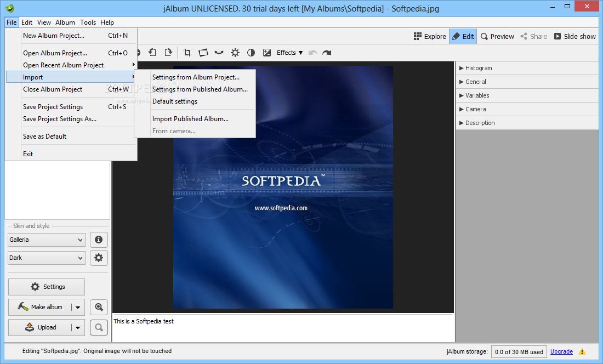Click the undo arrow icon

click(x=312, y=53)
